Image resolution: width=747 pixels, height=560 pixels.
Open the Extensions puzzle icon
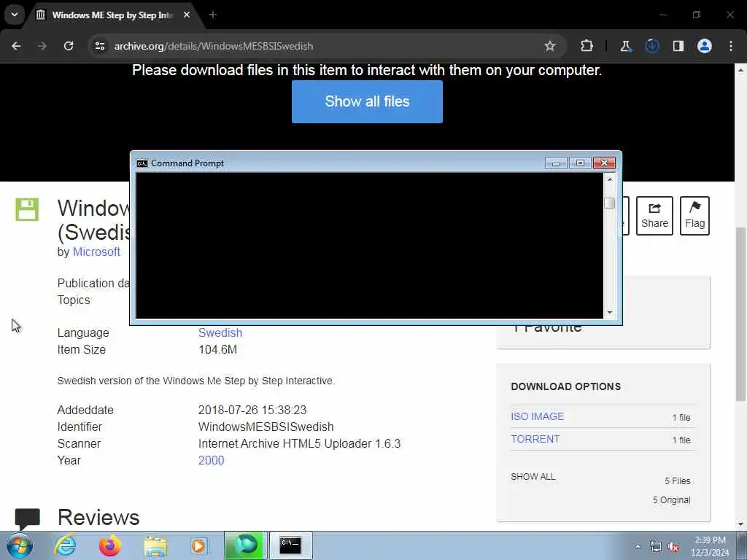[x=587, y=46]
